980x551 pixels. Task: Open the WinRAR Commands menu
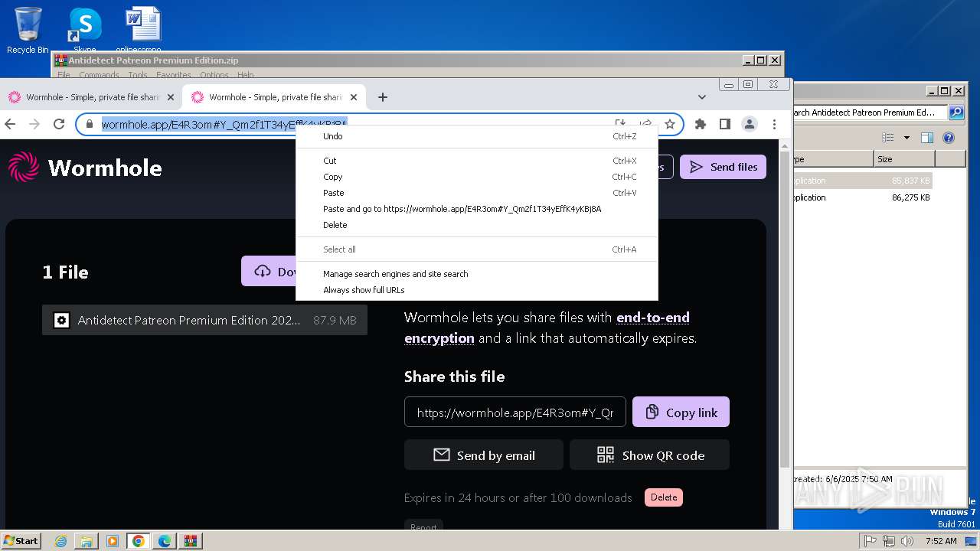99,75
